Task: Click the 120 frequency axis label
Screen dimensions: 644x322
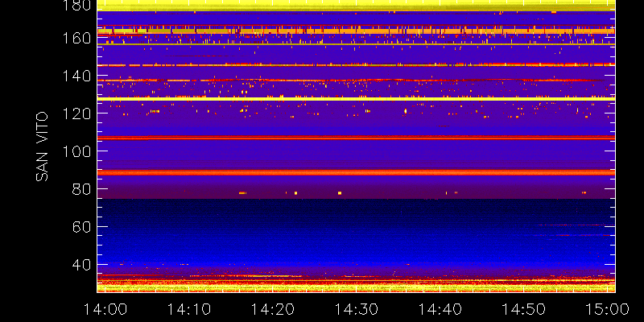Action: (x=76, y=114)
